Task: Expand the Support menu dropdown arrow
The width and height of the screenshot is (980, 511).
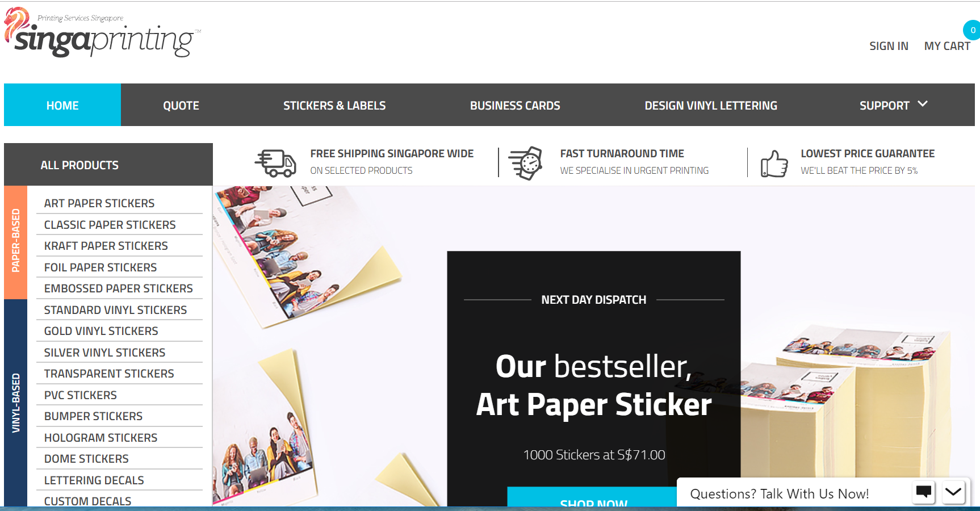Action: pyautogui.click(x=923, y=104)
